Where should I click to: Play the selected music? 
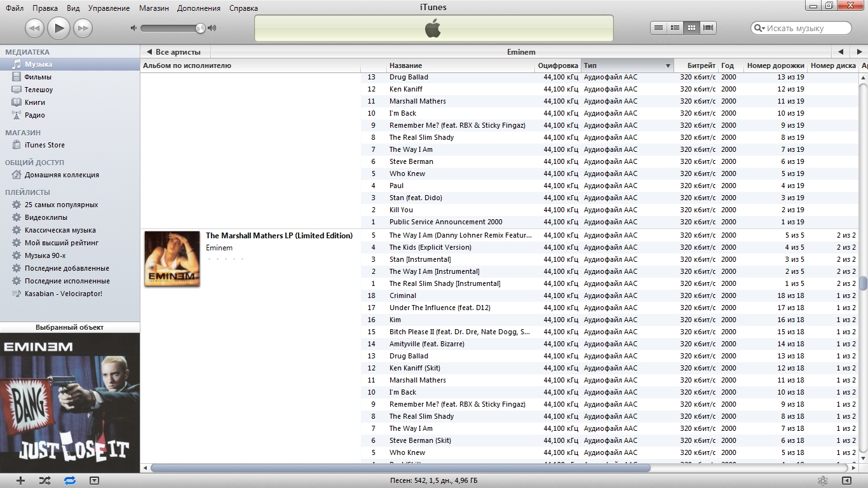coord(58,27)
